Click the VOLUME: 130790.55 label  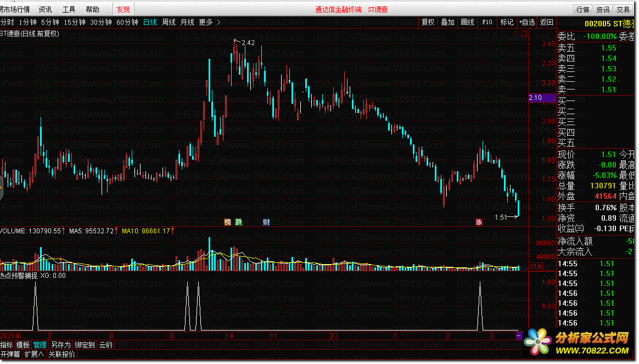pos(31,231)
